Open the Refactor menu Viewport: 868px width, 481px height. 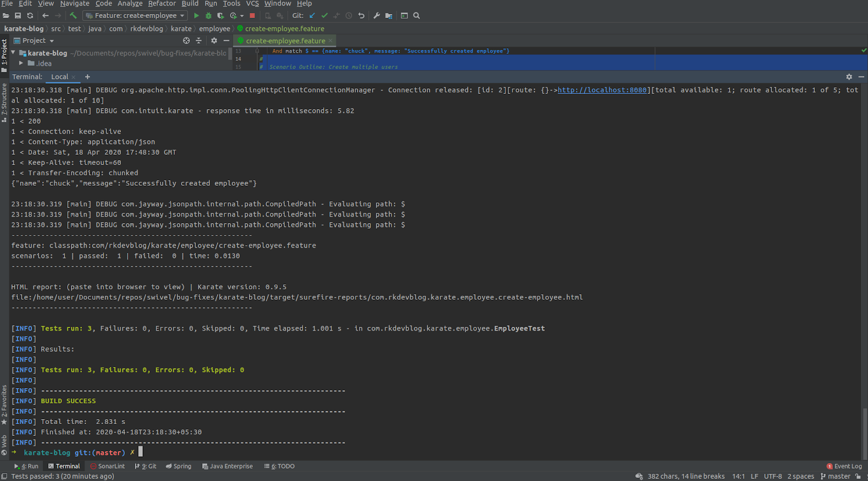(x=162, y=3)
